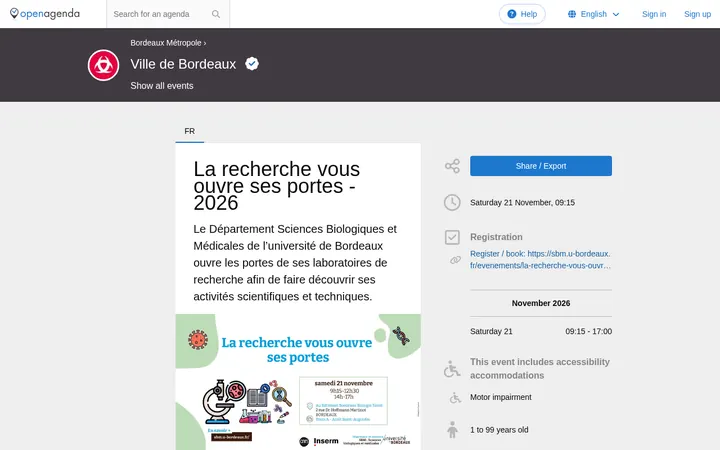Click the share nodes icon
This screenshot has height=450, width=720.
pyautogui.click(x=452, y=166)
